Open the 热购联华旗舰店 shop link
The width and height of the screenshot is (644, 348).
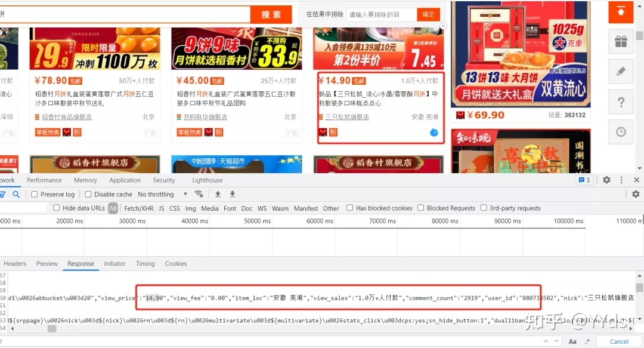coord(205,117)
